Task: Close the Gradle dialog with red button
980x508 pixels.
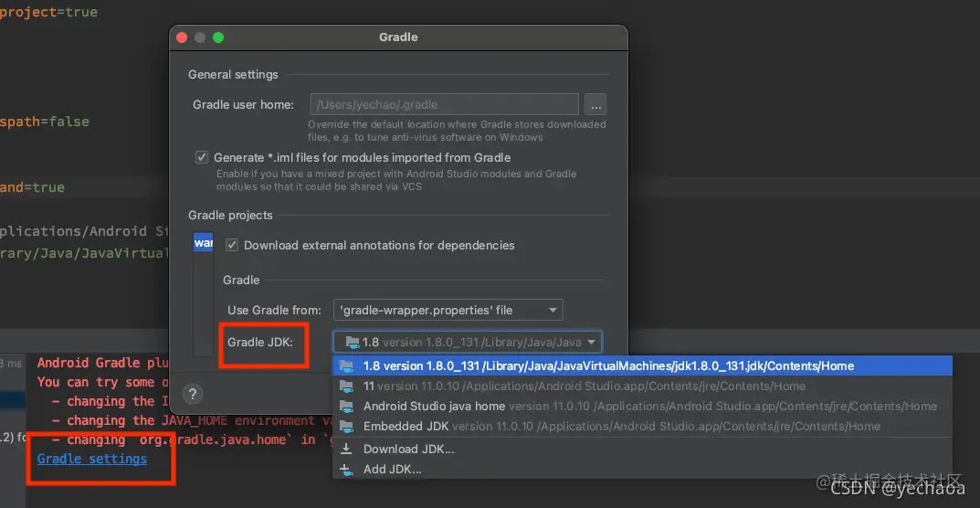Action: pos(182,37)
